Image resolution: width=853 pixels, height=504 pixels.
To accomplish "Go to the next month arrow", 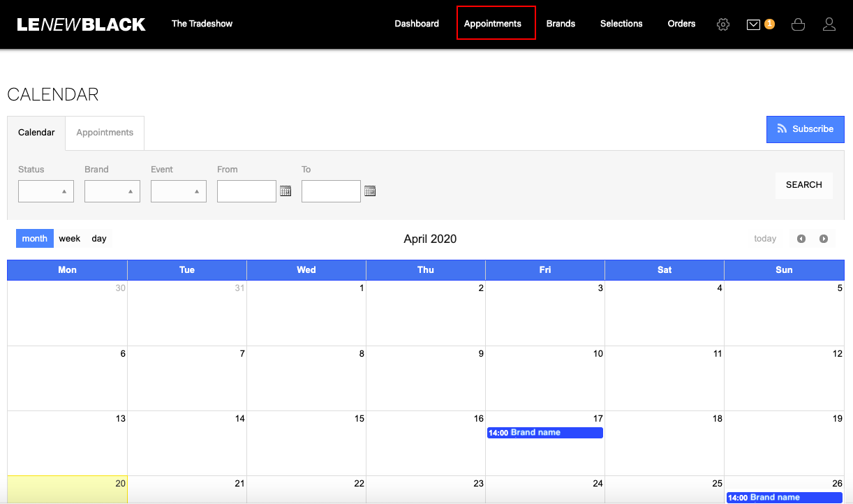I will pyautogui.click(x=824, y=239).
